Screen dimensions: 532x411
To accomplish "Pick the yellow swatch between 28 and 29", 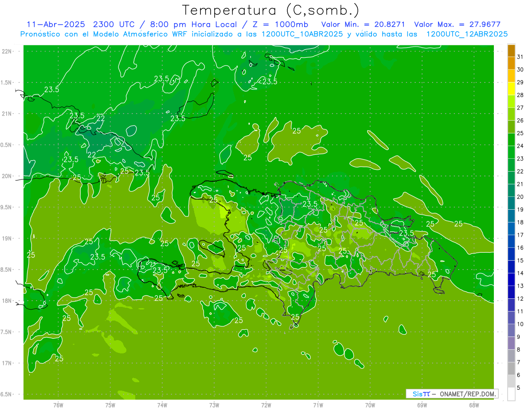I will pos(511,89).
